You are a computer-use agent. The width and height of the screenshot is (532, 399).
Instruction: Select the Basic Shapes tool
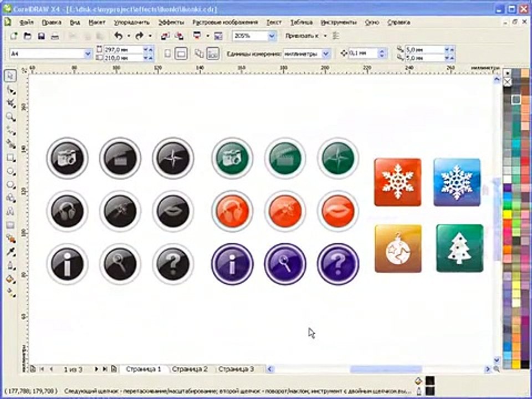pyautogui.click(x=11, y=198)
